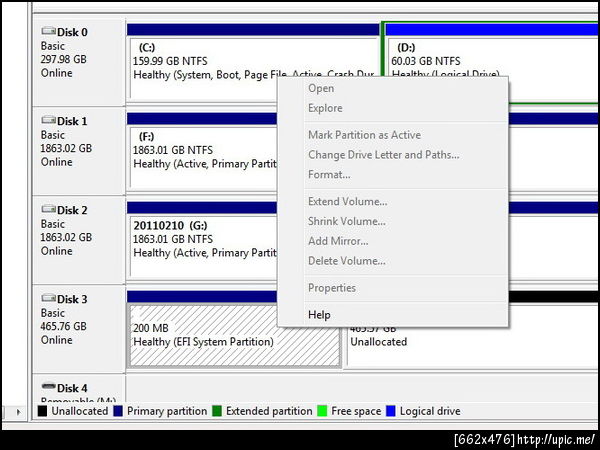Select Delete Volume menu entry
This screenshot has height=450, width=600.
[393, 261]
